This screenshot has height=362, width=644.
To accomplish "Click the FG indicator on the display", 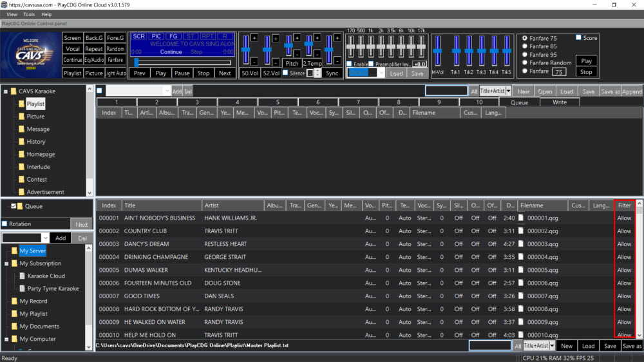I will pyautogui.click(x=173, y=37).
